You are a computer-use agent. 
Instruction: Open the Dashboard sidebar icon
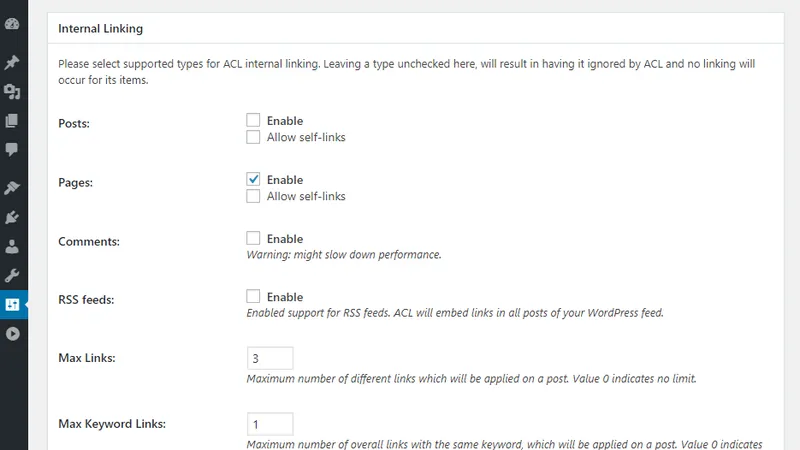[x=12, y=24]
